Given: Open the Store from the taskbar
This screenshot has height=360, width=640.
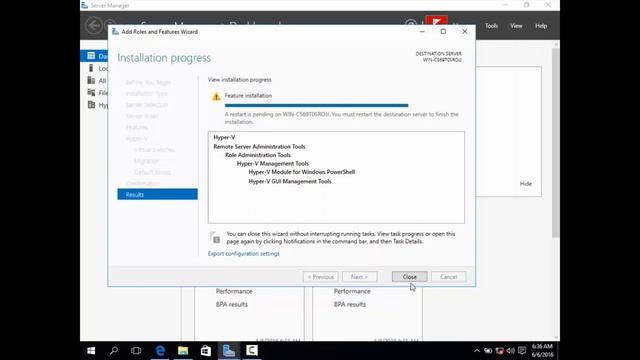Looking at the screenshot, I should click(x=206, y=351).
